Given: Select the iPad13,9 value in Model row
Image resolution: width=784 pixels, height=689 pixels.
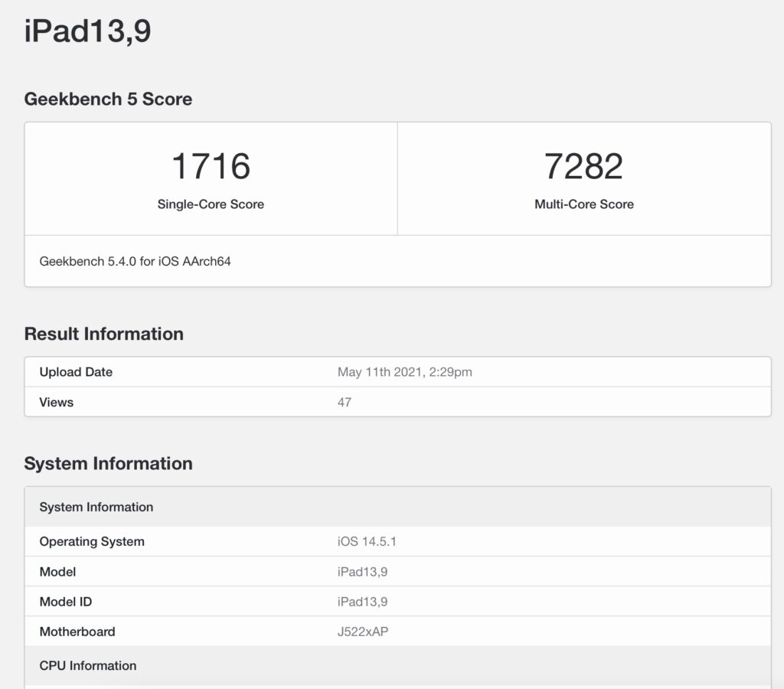Looking at the screenshot, I should coord(362,572).
